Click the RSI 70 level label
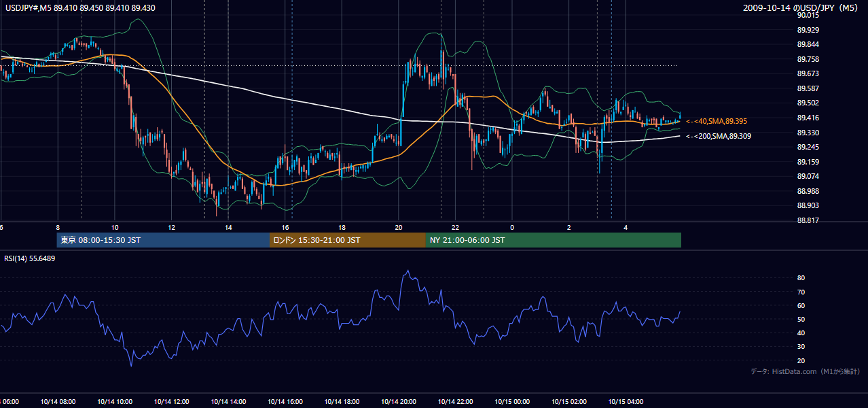Image resolution: width=868 pixels, height=408 pixels. pyautogui.click(x=801, y=292)
